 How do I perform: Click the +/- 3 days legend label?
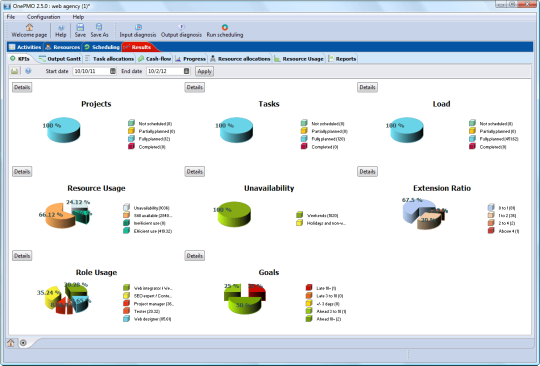pyautogui.click(x=328, y=304)
